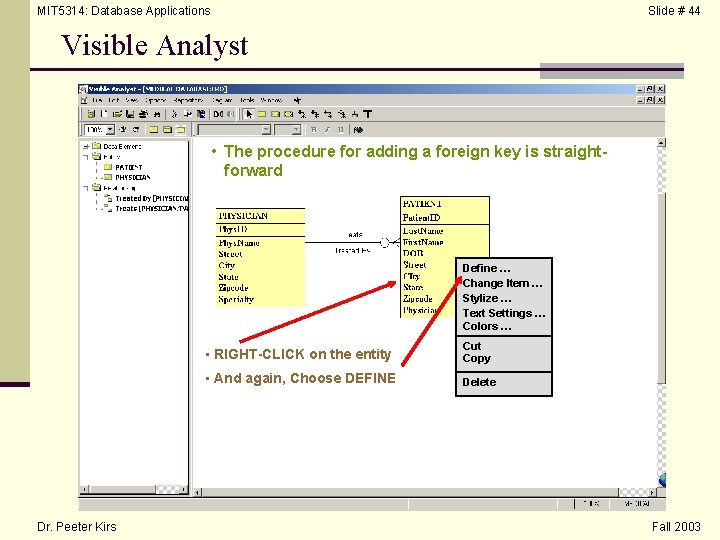720x540 pixels.
Task: Select the large T text tool
Action: (367, 114)
